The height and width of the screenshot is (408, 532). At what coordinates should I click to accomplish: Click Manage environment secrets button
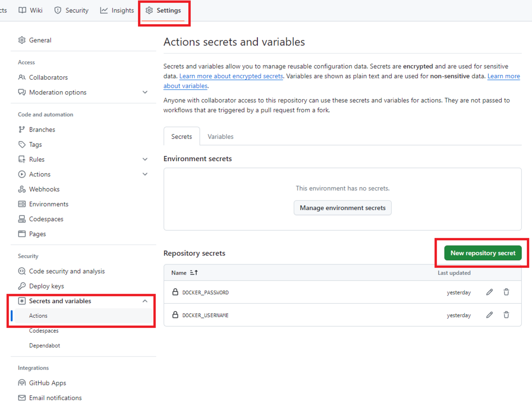(343, 208)
